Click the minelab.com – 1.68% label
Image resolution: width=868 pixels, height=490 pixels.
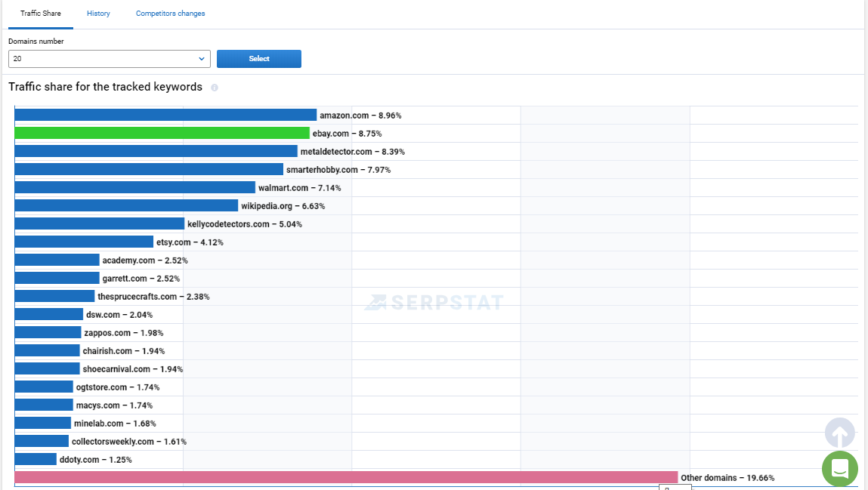click(115, 424)
